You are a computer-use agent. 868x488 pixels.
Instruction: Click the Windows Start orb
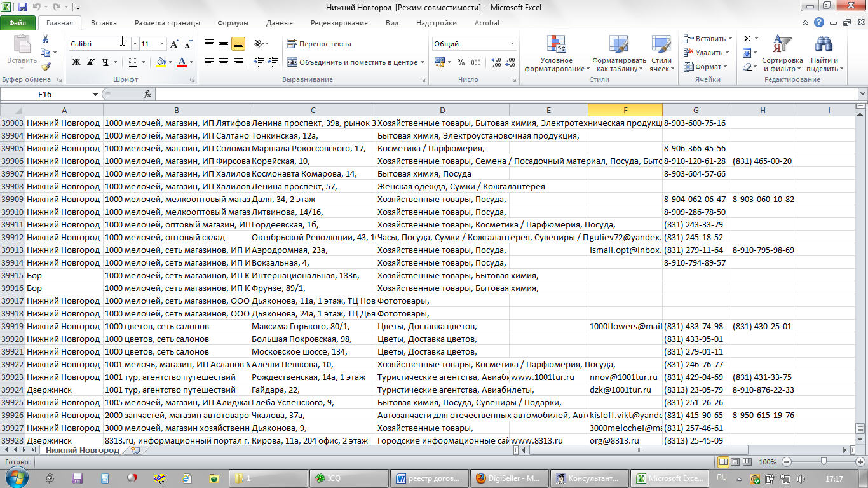[16, 478]
